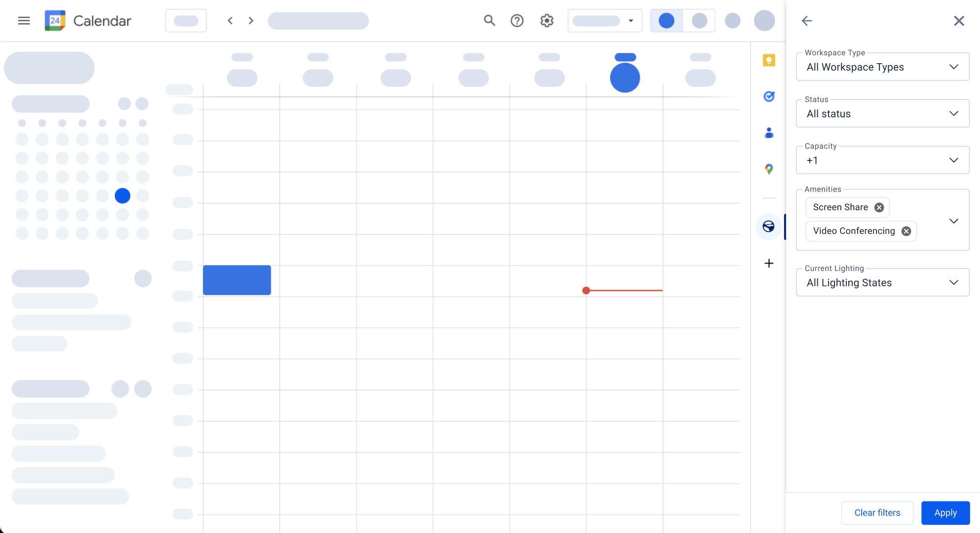980x533 pixels.
Task: Remove the Screen Share amenity filter
Action: click(x=879, y=207)
